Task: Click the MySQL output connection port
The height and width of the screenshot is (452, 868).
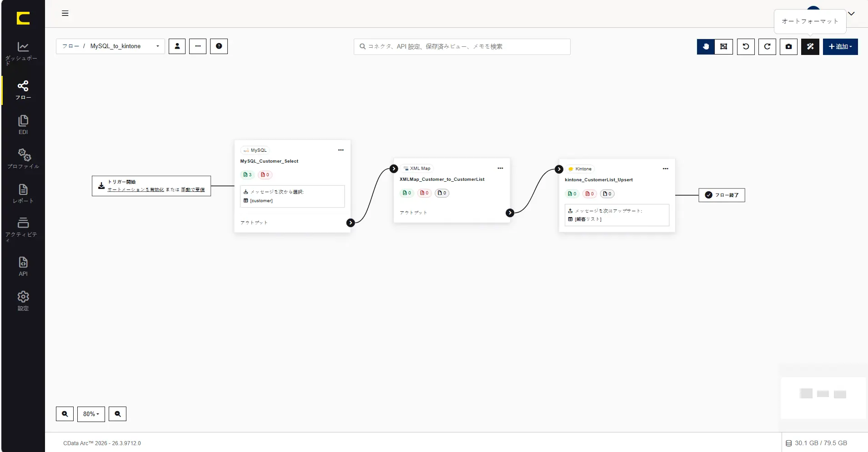Action: click(351, 223)
